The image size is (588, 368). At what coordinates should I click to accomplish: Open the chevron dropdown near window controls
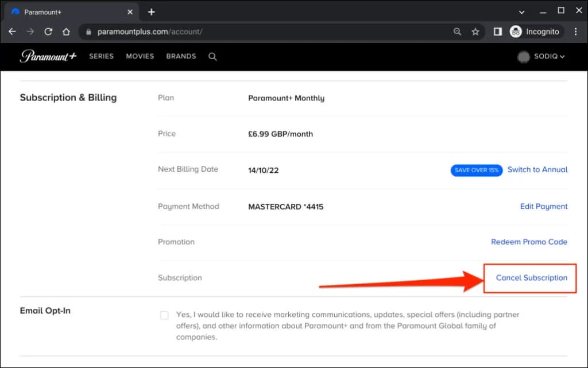[521, 10]
